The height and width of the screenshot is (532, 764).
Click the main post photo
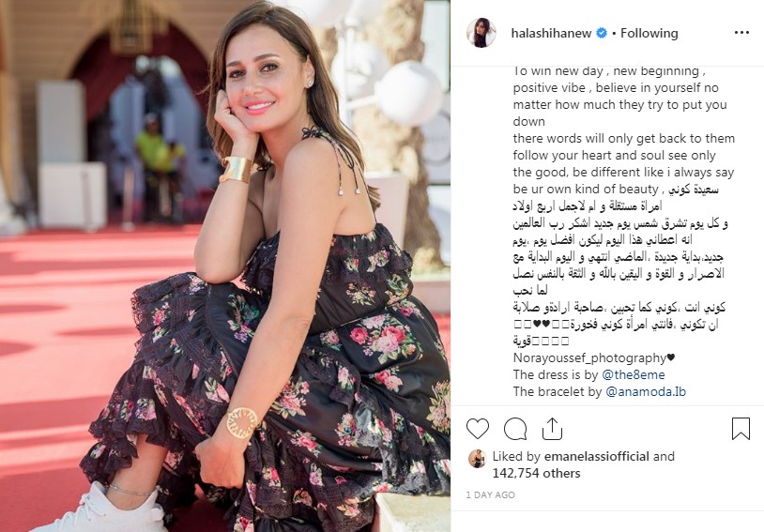(x=225, y=266)
